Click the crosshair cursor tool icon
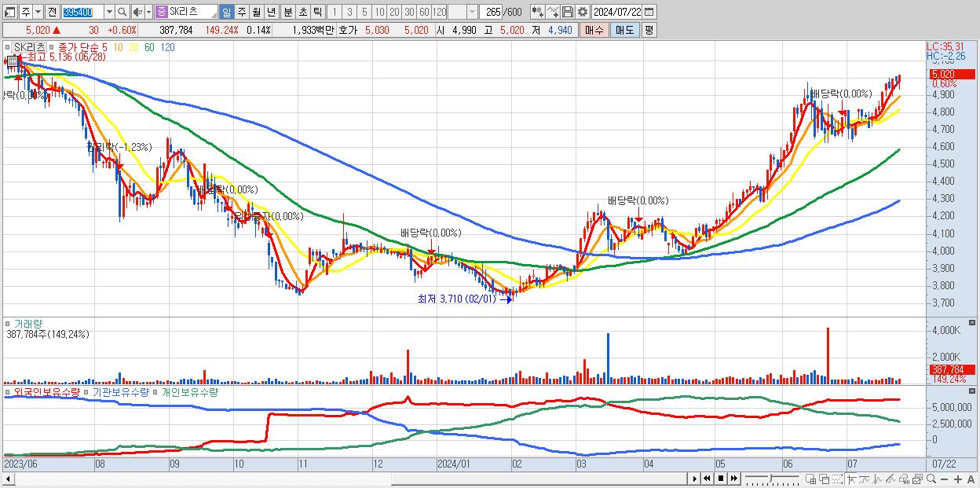 [851, 479]
